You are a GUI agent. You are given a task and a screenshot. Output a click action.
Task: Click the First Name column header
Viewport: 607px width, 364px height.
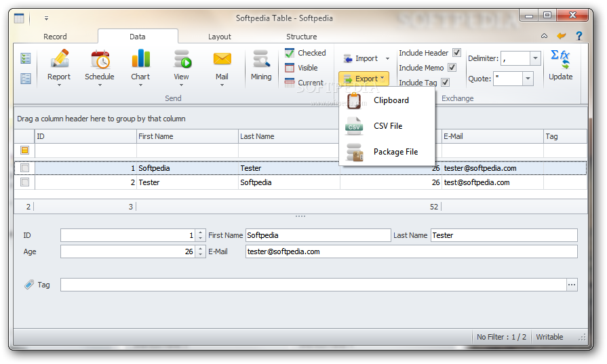[x=187, y=136]
